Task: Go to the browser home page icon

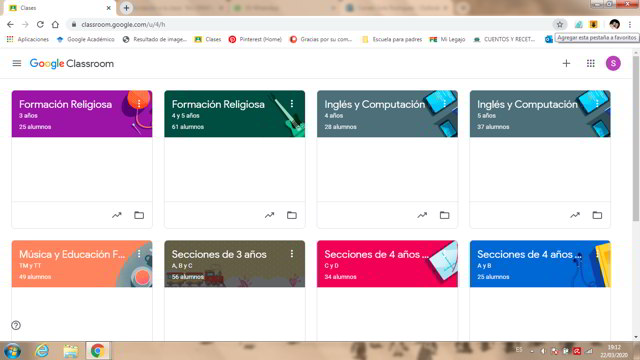Action: tap(55, 24)
